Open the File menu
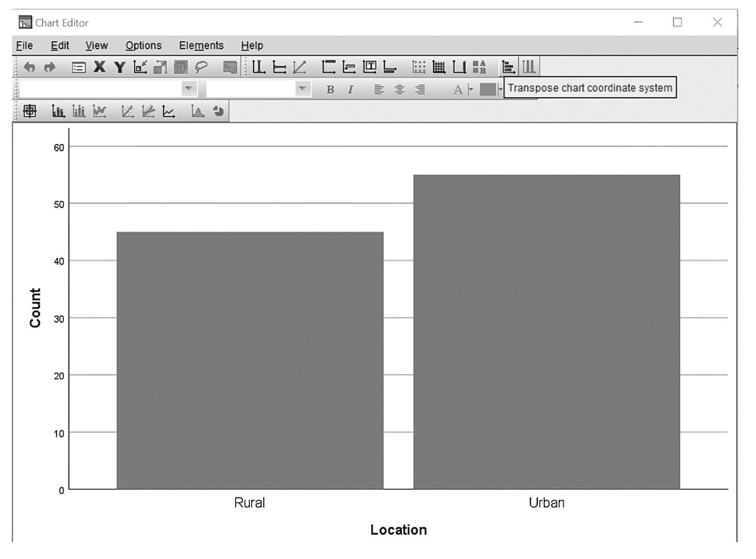Image resolution: width=756 pixels, height=559 pixels. pos(24,46)
